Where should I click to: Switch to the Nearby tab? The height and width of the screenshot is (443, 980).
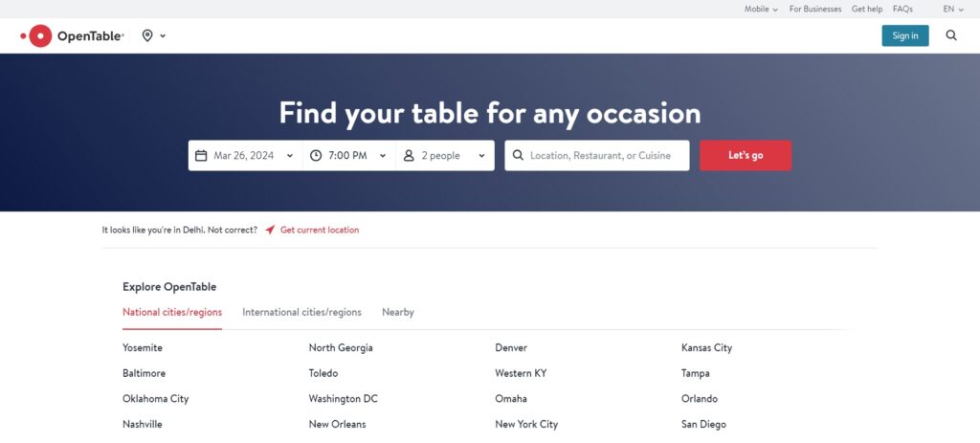[x=397, y=313]
